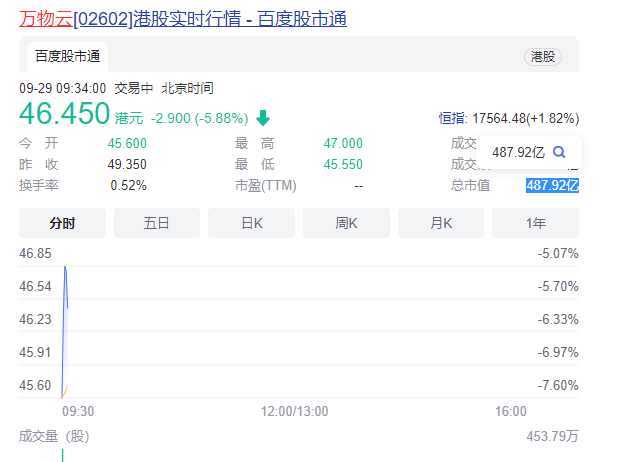Click the 港股 market badge
The width and height of the screenshot is (617, 462).
pos(543,57)
